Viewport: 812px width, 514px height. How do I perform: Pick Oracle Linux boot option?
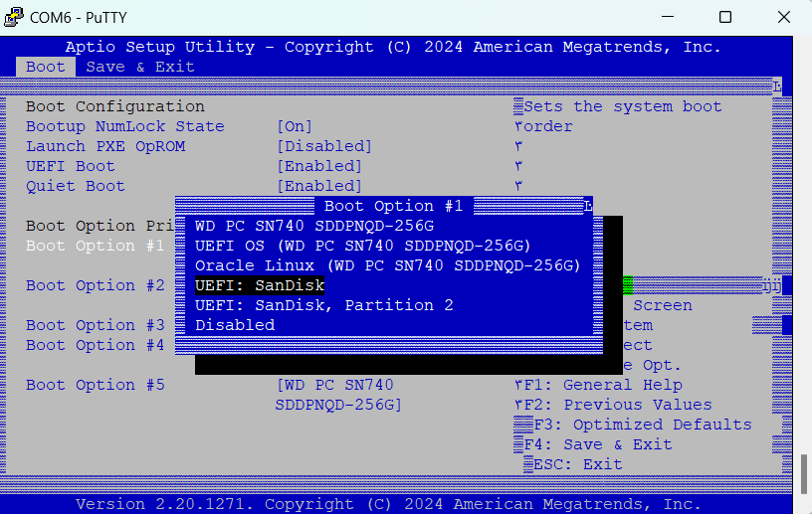[387, 265]
